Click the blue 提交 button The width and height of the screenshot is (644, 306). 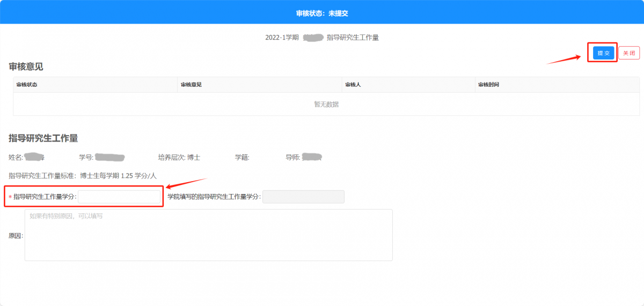603,53
